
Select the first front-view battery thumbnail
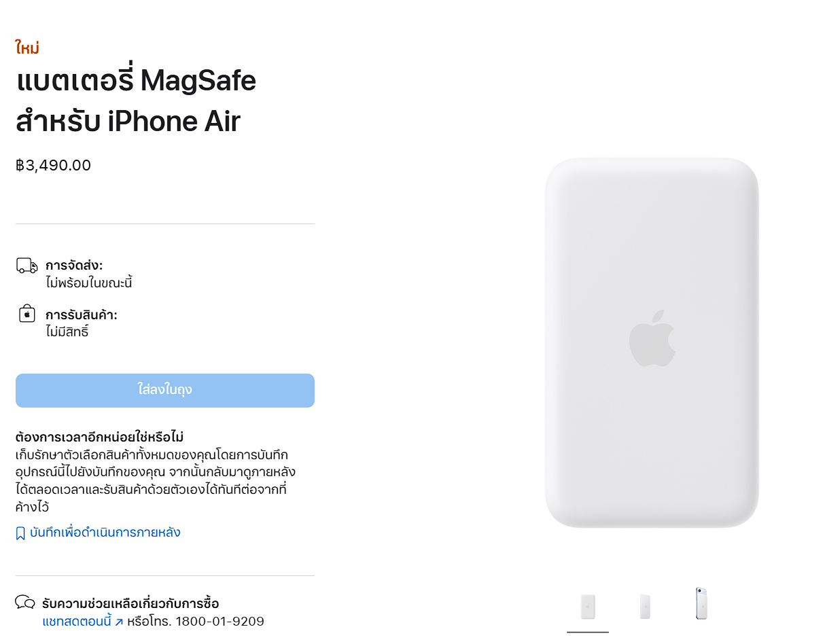pyautogui.click(x=588, y=606)
